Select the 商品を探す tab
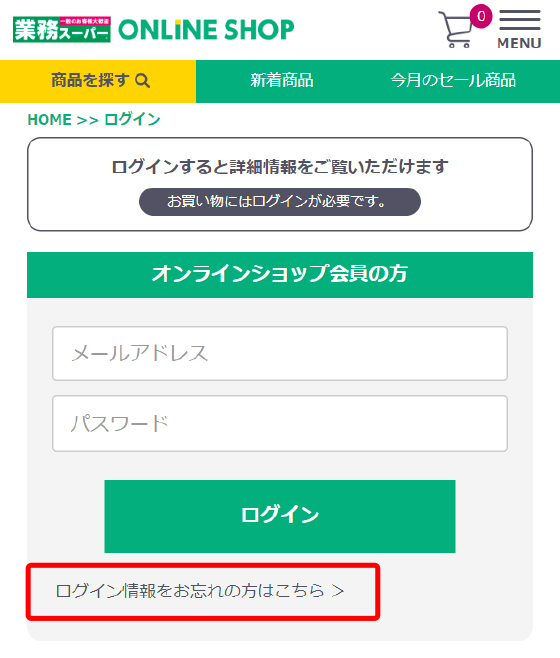The width and height of the screenshot is (560, 658). pos(98,81)
